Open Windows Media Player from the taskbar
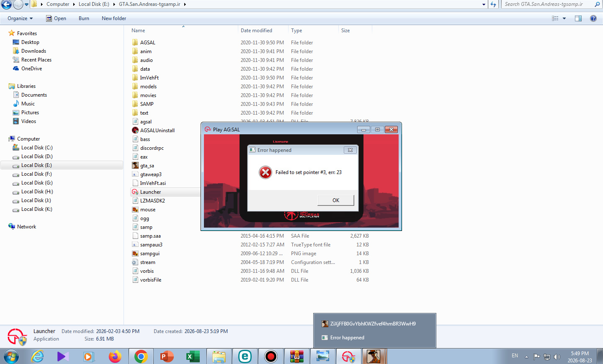The width and height of the screenshot is (603, 364). (88, 356)
